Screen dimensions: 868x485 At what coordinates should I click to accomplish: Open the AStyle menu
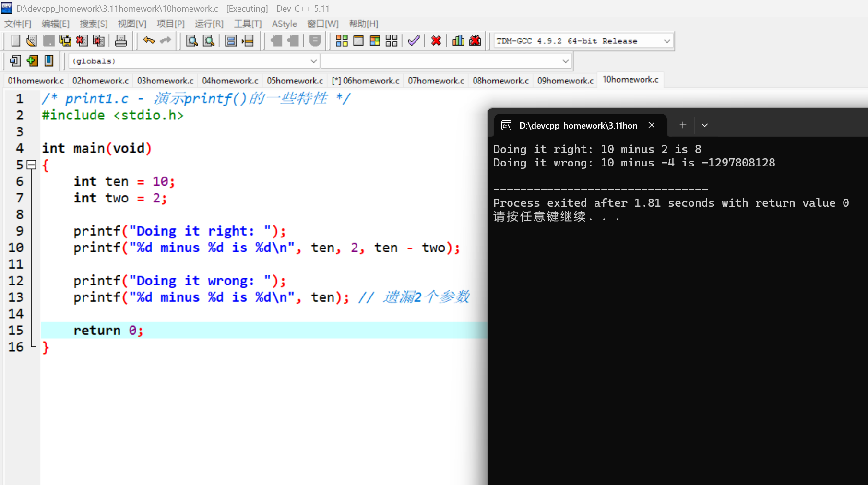pos(285,24)
